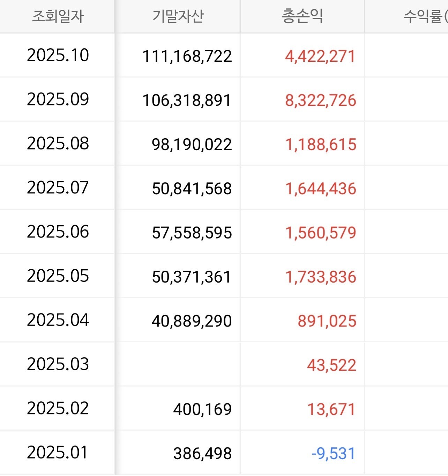448x476 pixels.
Task: Tap the 43,522 profit value
Action: click(331, 365)
